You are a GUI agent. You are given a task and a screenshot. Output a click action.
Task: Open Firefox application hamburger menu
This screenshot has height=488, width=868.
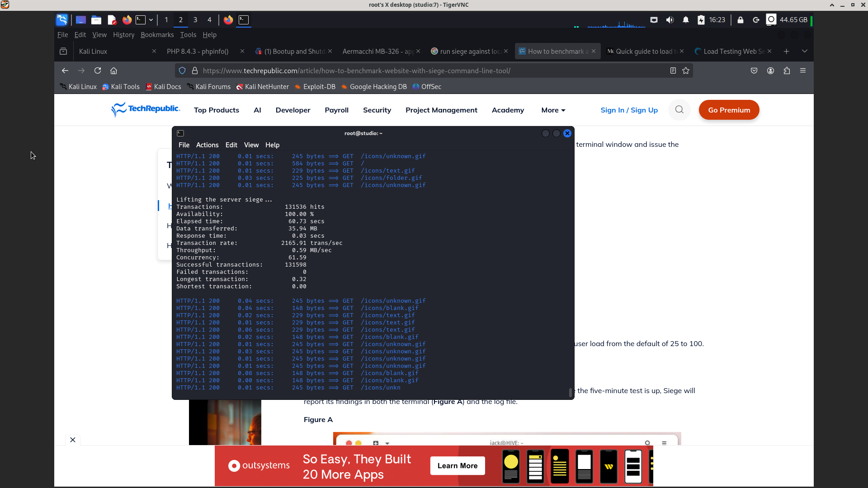803,70
